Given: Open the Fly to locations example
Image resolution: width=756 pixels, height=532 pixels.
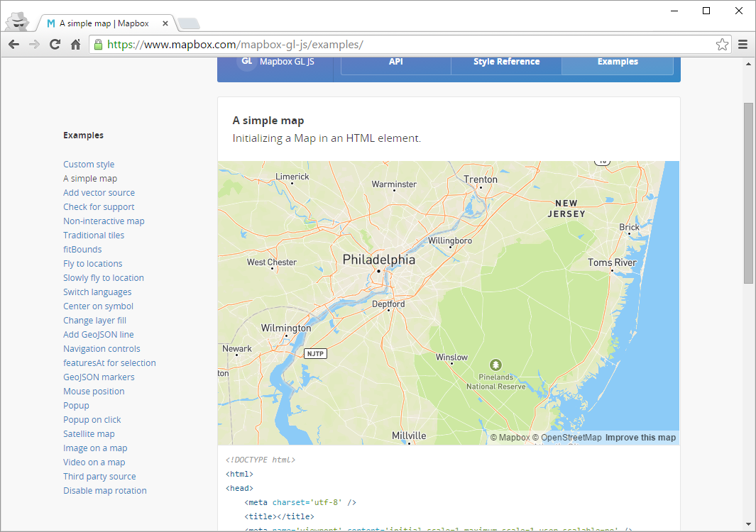Looking at the screenshot, I should tap(92, 264).
